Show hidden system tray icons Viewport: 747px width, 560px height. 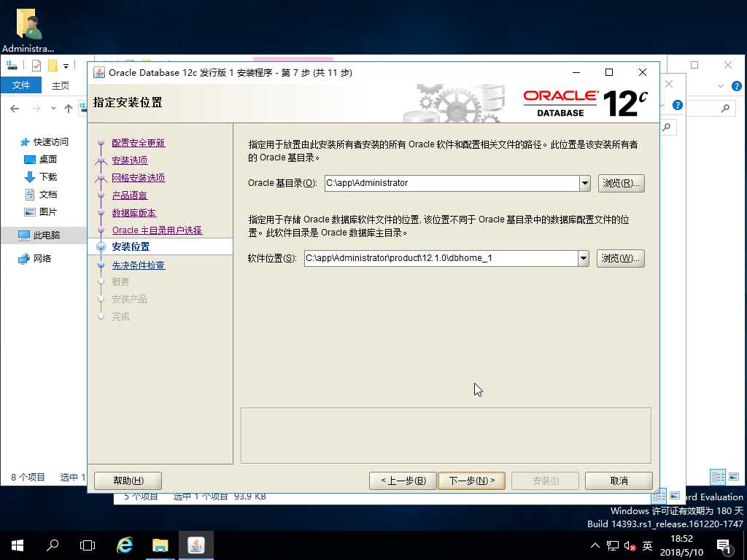595,545
